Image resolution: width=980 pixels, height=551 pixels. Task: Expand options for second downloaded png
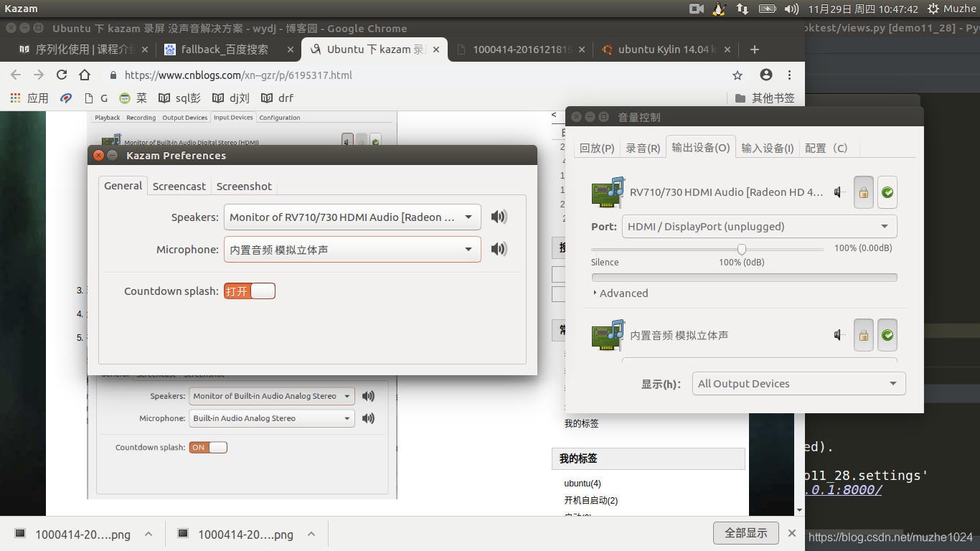point(311,534)
